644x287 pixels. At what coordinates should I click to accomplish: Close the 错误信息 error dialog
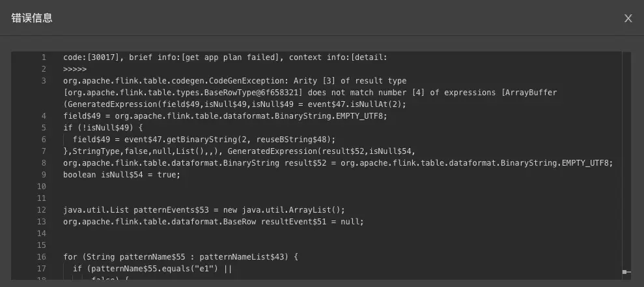pyautogui.click(x=628, y=18)
